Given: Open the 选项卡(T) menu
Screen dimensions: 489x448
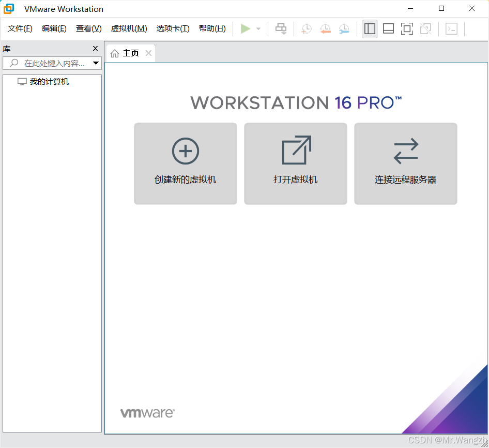Looking at the screenshot, I should coord(173,28).
